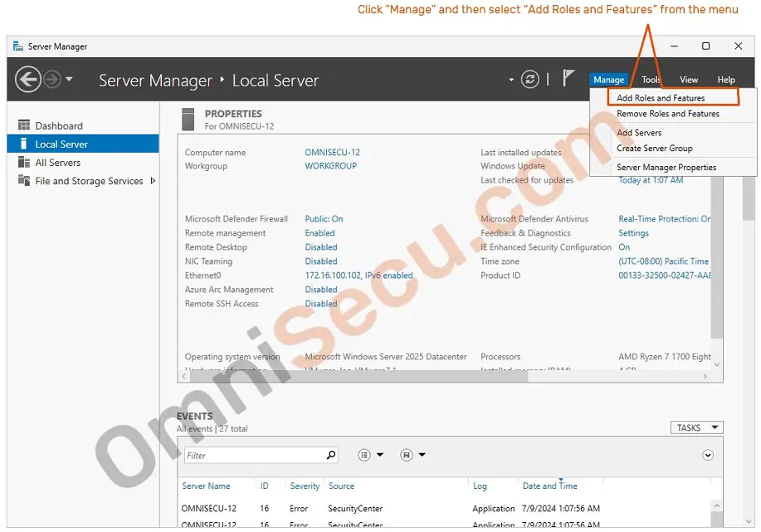The width and height of the screenshot is (761, 532).
Task: Expand the events filter chevron button
Action: 708,455
